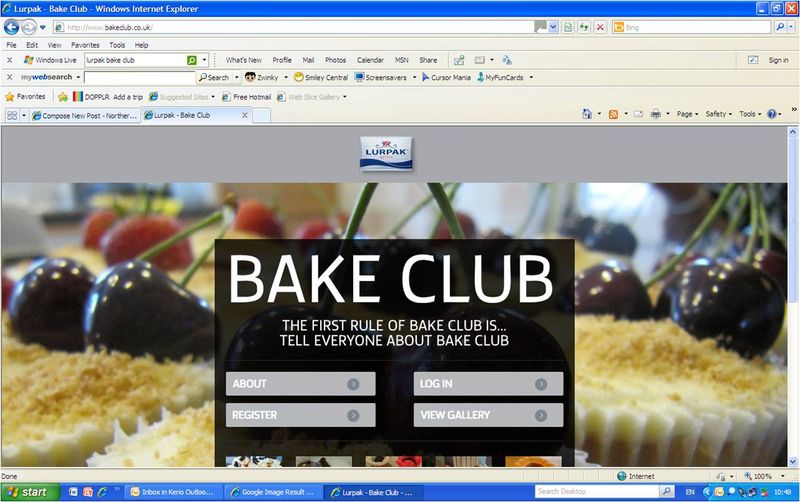Open the Free Hotmail favorite link

246,96
